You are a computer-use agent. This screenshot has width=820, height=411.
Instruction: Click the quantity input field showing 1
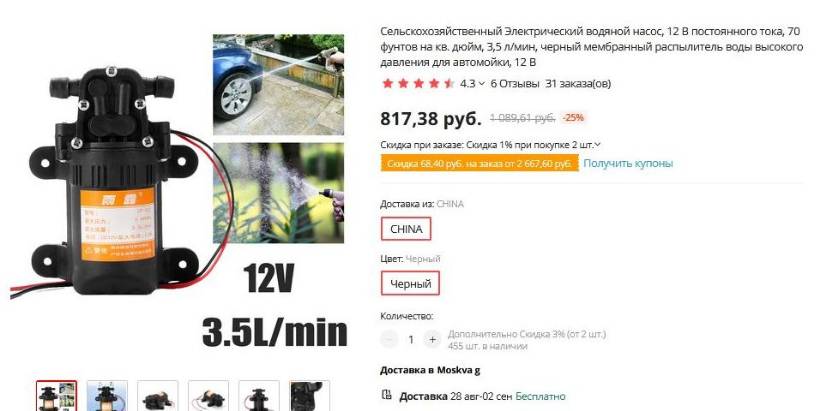(411, 340)
